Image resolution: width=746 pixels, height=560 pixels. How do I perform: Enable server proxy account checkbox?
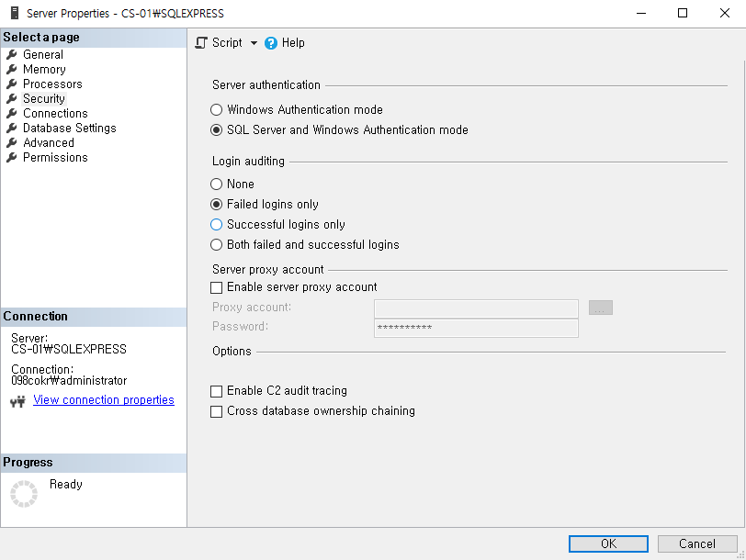point(217,287)
